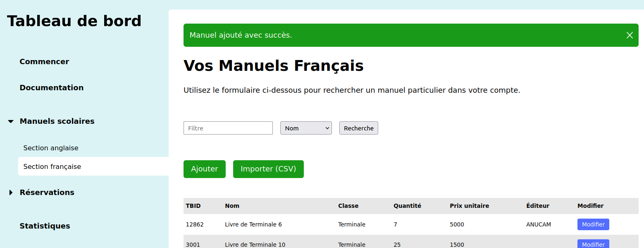Open the Réservations menu label

[x=47, y=193]
